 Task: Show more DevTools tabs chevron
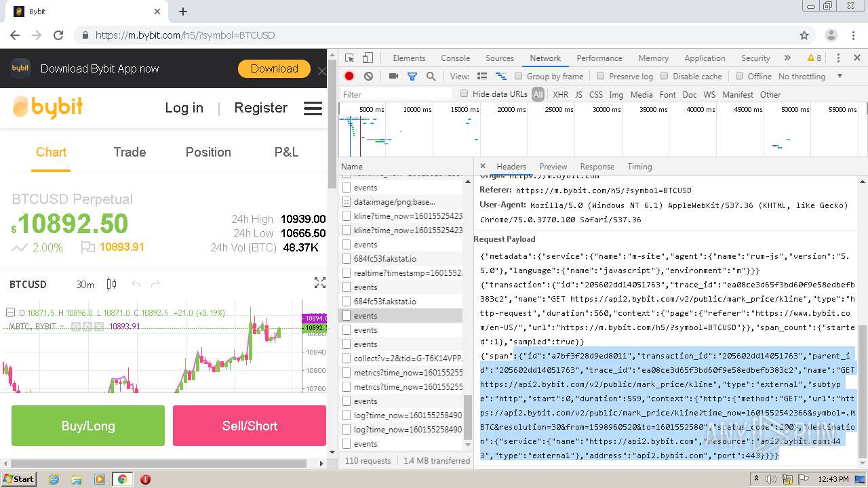tap(787, 58)
